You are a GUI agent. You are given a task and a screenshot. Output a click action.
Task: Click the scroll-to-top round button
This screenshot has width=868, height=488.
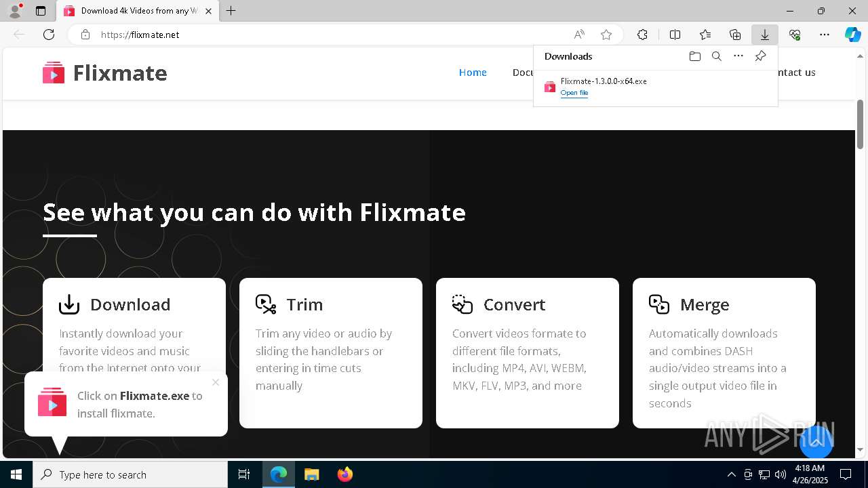pyautogui.click(x=816, y=442)
